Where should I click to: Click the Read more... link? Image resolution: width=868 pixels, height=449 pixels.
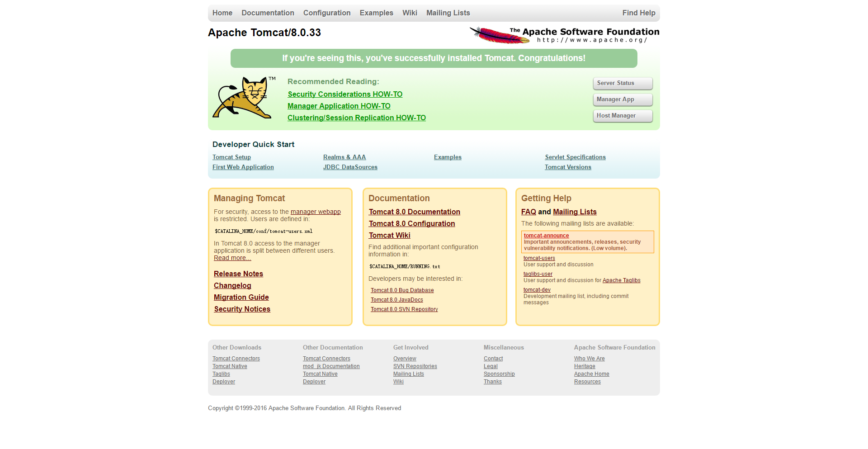pos(232,258)
